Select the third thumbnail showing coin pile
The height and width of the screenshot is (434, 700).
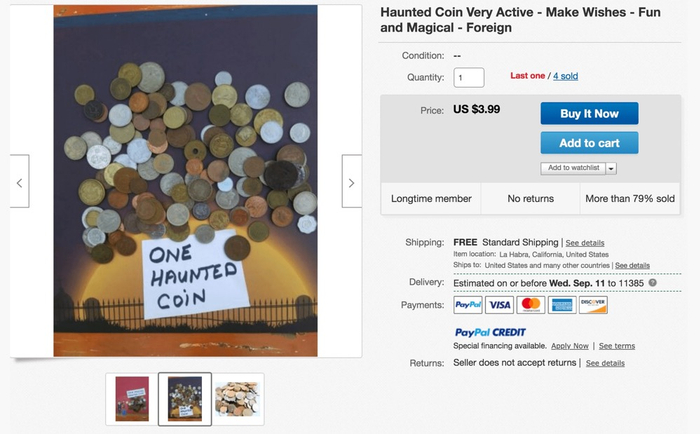[238, 398]
